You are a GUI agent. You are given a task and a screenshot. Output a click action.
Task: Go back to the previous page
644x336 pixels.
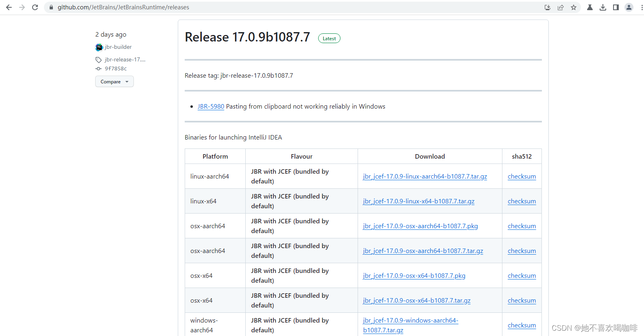coord(9,7)
